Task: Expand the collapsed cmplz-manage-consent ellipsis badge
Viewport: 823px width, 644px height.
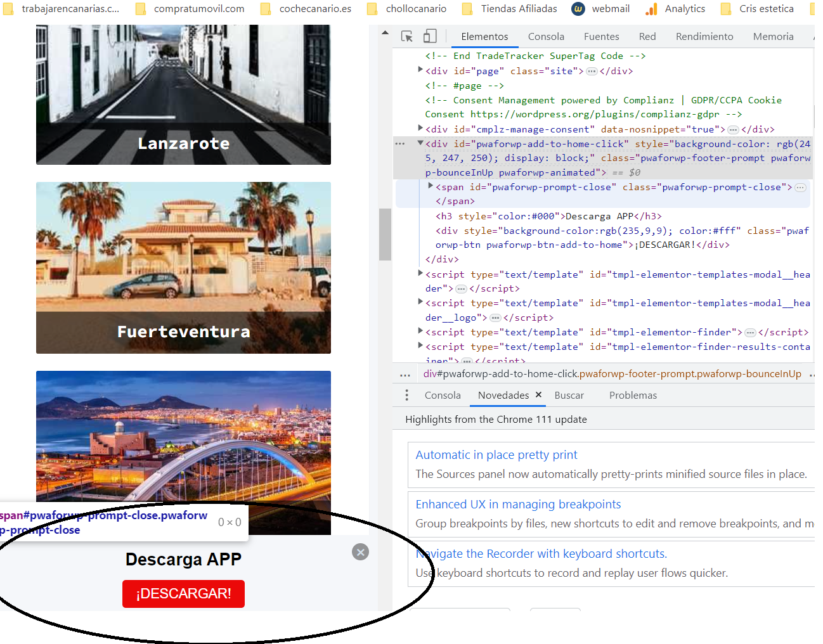Action: tap(733, 130)
